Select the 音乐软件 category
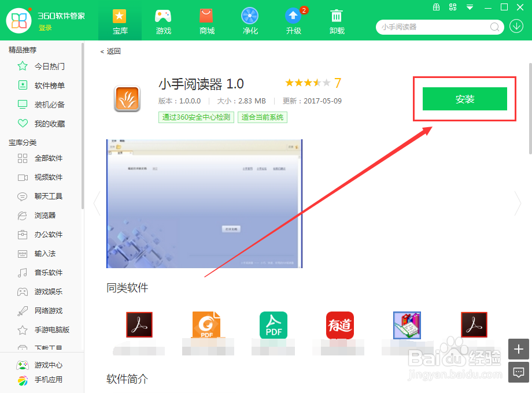This screenshot has width=532, height=393. (x=41, y=272)
